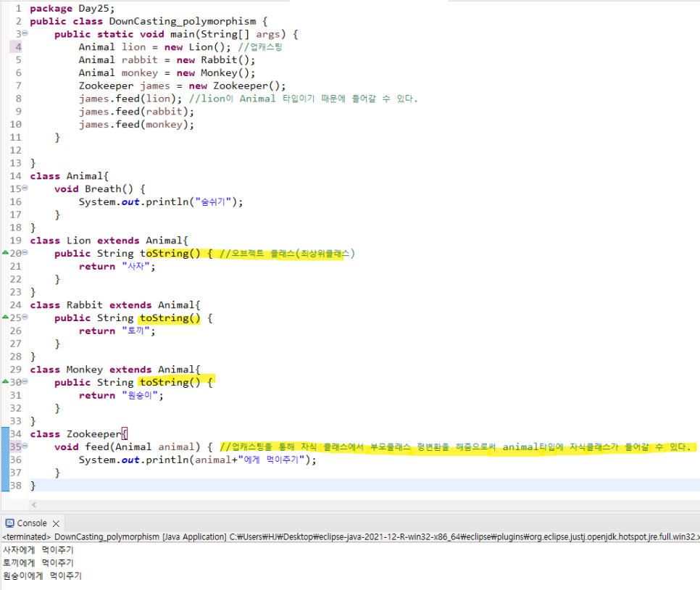Click 'new Lion()' on line 4
700x590 pixels.
click(194, 47)
